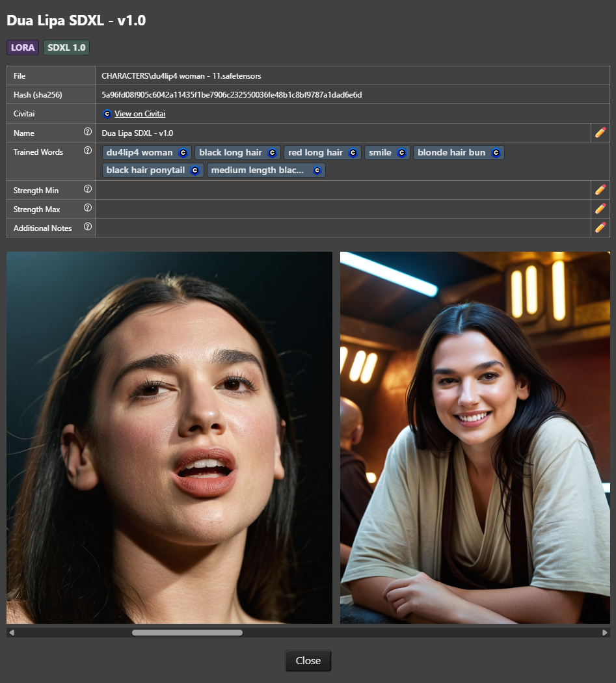Viewport: 616px width, 683px height.
Task: Click Civitai icon on 'medium length blac...' tag
Action: coord(317,170)
